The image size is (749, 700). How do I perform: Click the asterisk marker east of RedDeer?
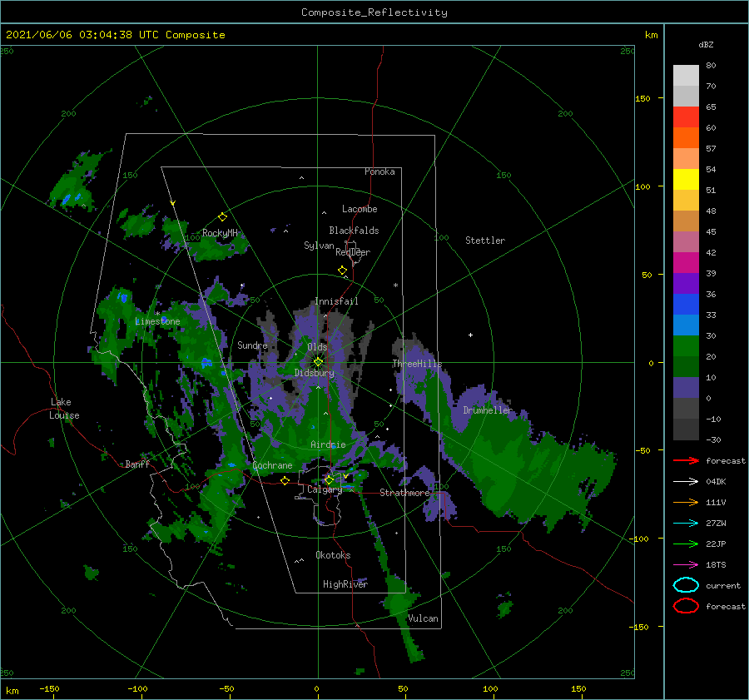(x=395, y=285)
